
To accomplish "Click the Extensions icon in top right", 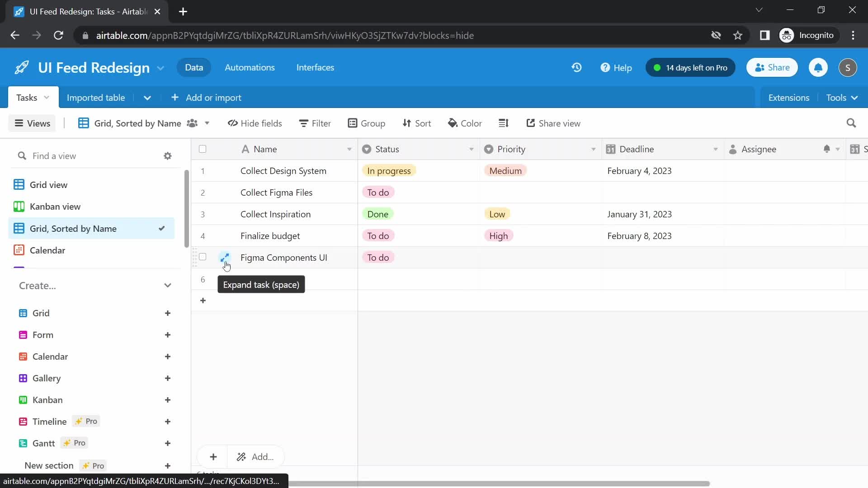I will (788, 98).
